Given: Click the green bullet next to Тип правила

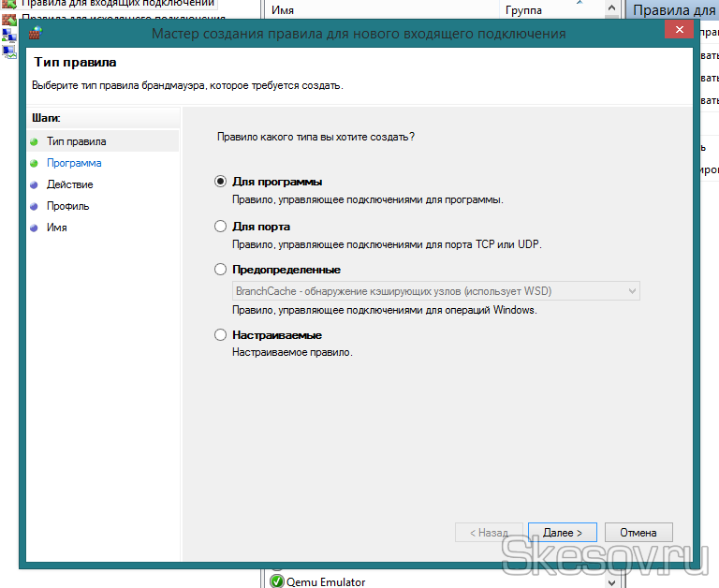Looking at the screenshot, I should (x=34, y=141).
